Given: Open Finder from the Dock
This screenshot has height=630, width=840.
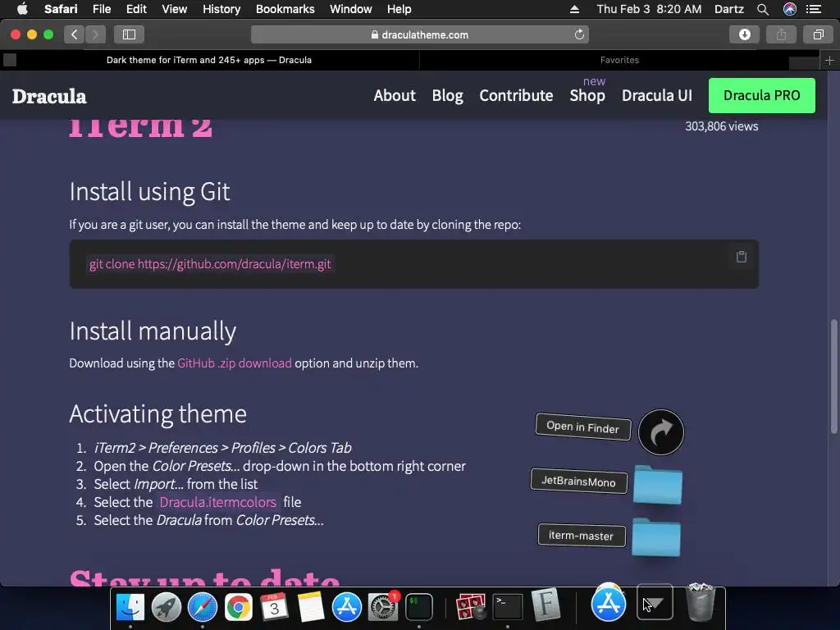Looking at the screenshot, I should click(130, 607).
